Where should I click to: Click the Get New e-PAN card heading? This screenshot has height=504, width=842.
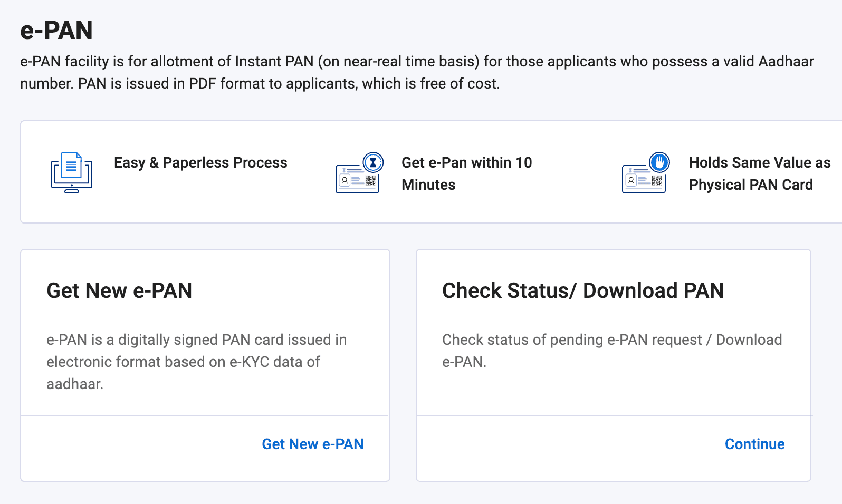click(x=119, y=290)
